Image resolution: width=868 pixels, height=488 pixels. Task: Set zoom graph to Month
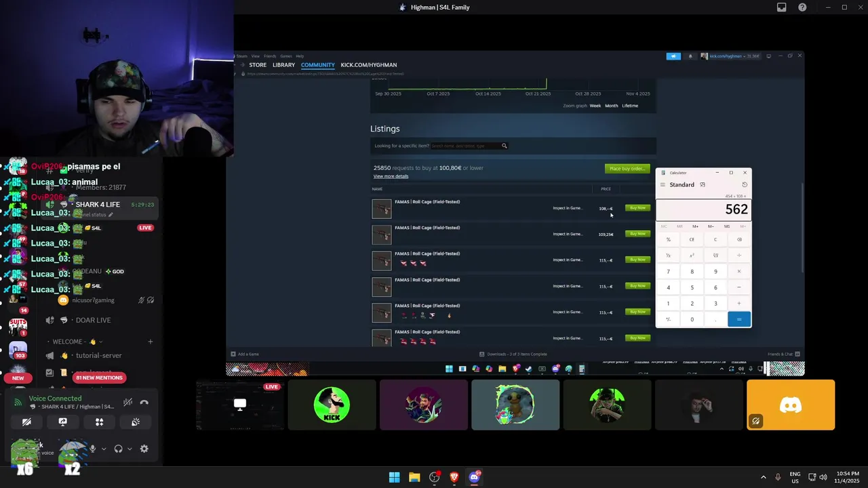[612, 106]
